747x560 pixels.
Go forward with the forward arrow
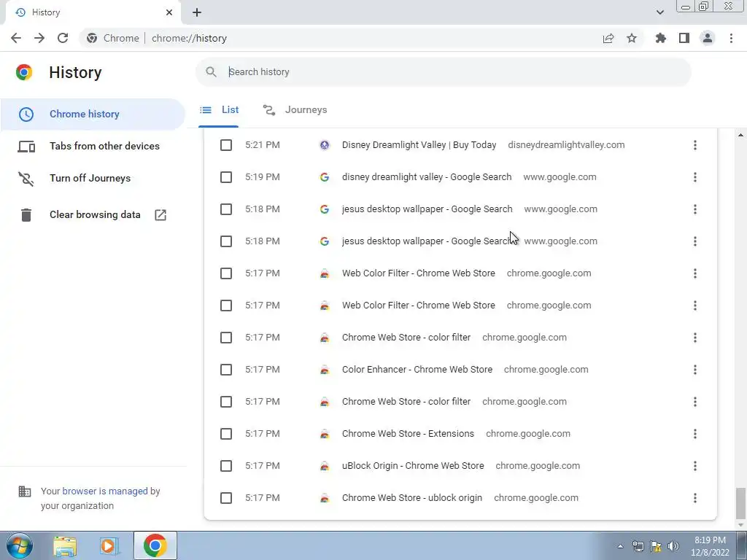point(39,38)
